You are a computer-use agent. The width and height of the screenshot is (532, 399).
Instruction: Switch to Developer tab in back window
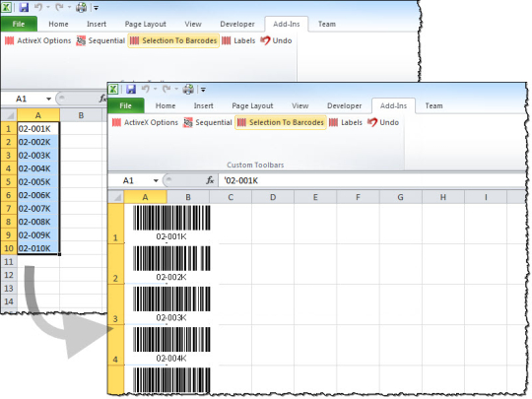tap(237, 24)
